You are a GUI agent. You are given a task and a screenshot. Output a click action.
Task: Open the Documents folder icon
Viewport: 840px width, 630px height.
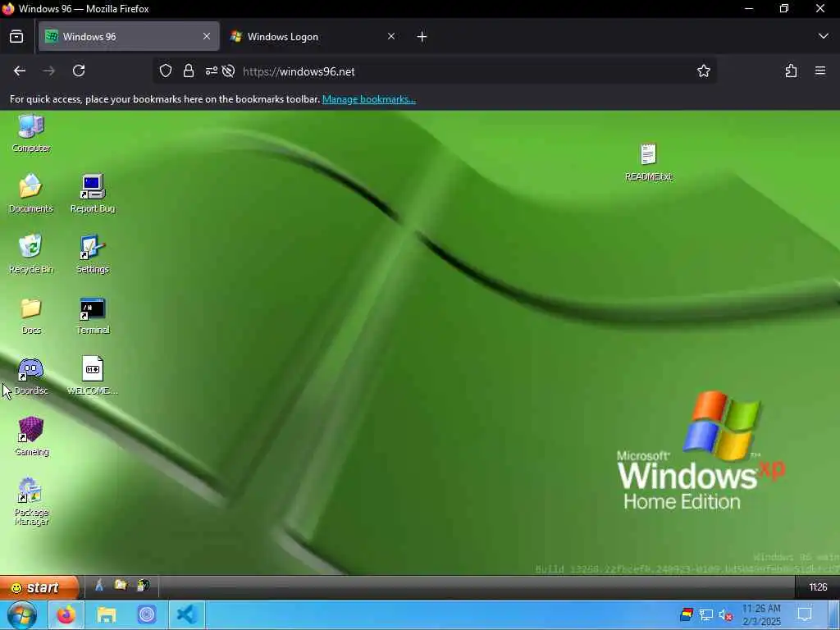(x=30, y=194)
